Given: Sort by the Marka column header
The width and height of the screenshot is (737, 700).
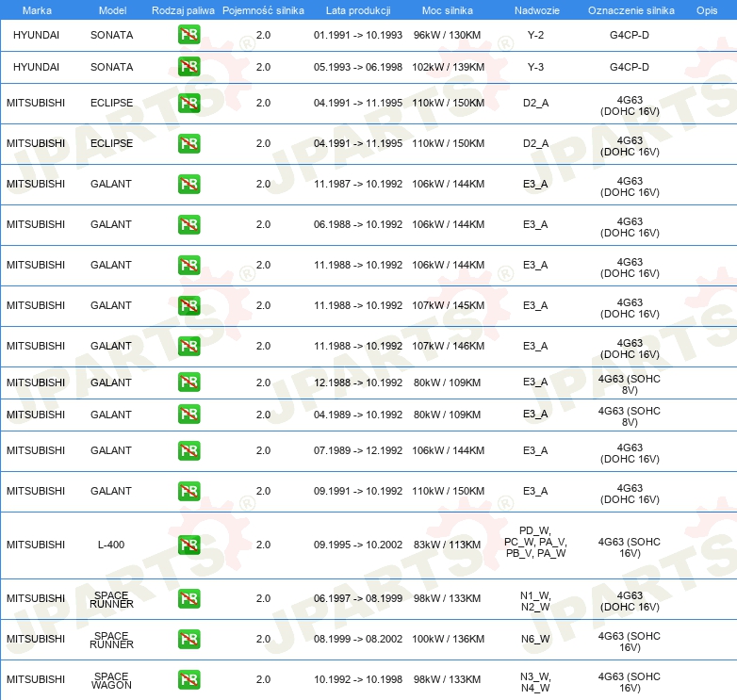Looking at the screenshot, I should pos(36,9).
